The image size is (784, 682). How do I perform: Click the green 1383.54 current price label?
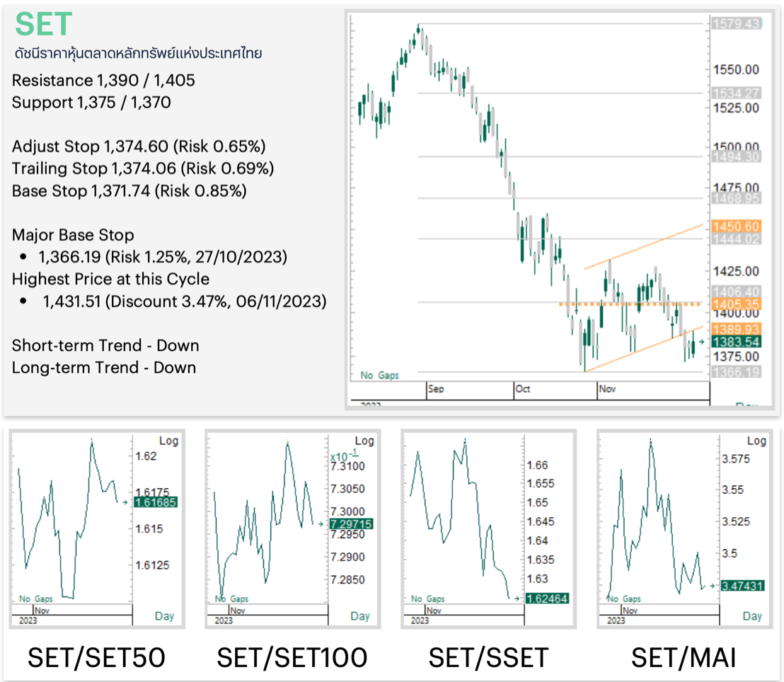point(736,342)
